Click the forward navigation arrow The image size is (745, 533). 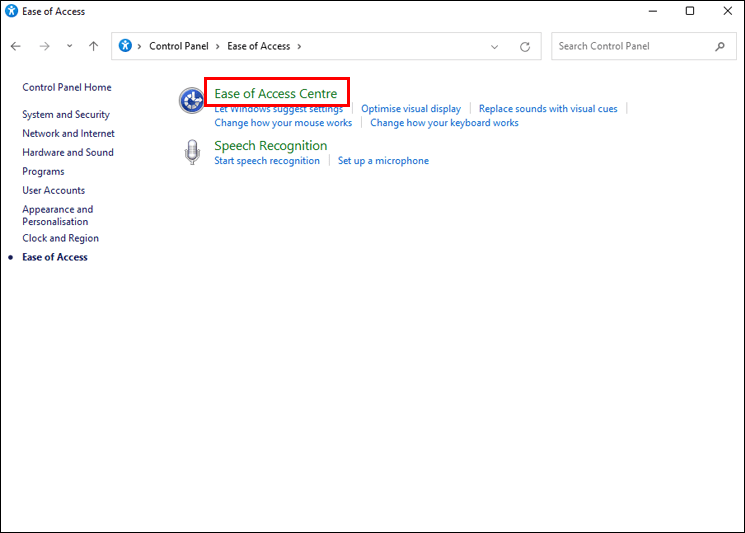tap(44, 46)
